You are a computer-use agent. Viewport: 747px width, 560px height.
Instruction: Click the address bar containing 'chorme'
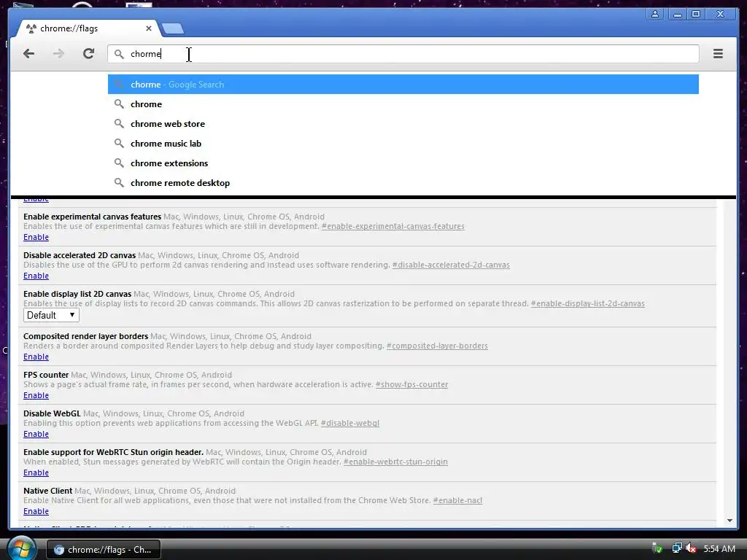[x=403, y=54]
